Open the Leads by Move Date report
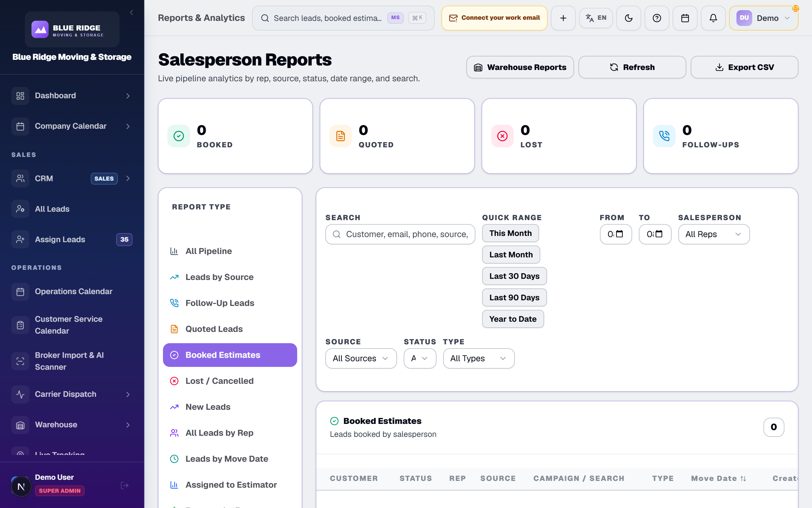The height and width of the screenshot is (508, 812). pyautogui.click(x=230, y=459)
